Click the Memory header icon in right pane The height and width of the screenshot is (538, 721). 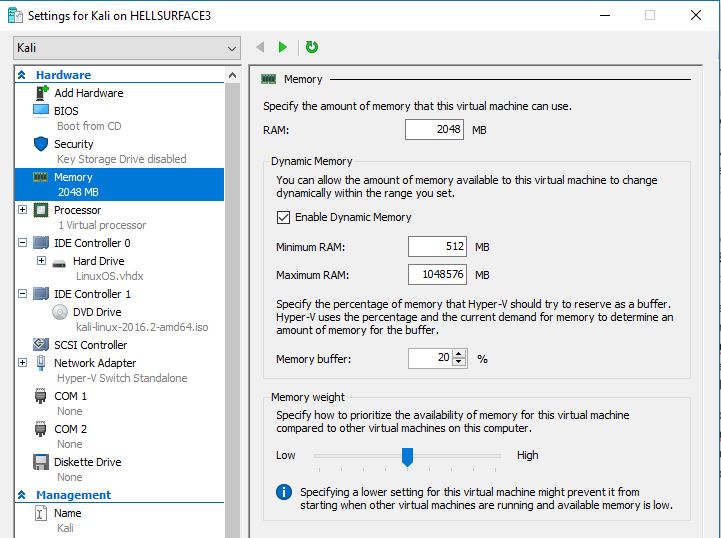[x=269, y=79]
